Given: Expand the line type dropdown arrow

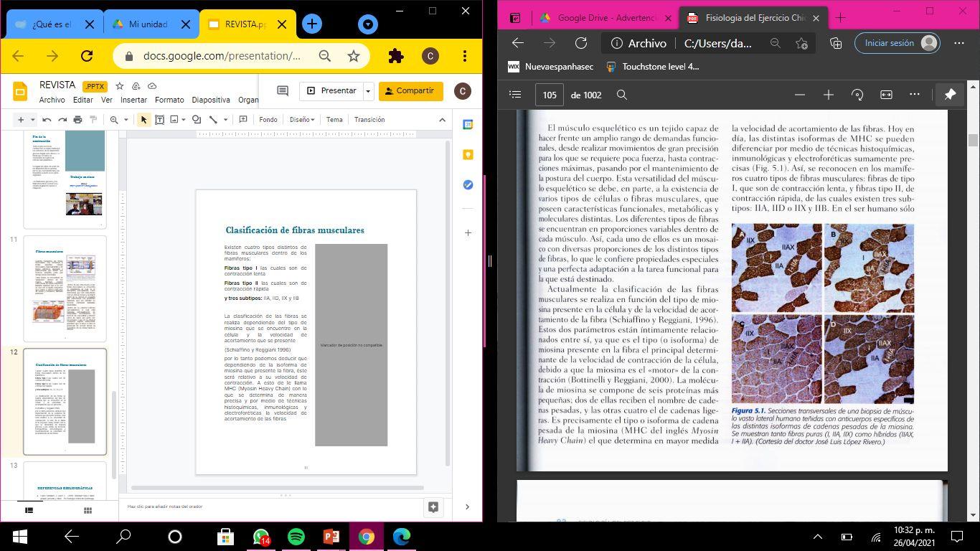Looking at the screenshot, I should coord(225,120).
